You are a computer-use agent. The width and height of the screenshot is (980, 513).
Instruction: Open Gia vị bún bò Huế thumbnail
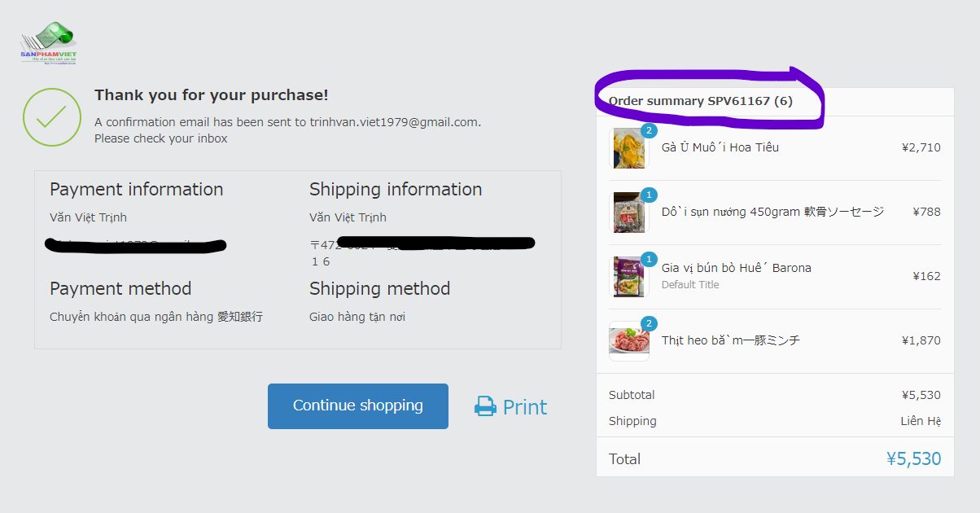point(628,277)
